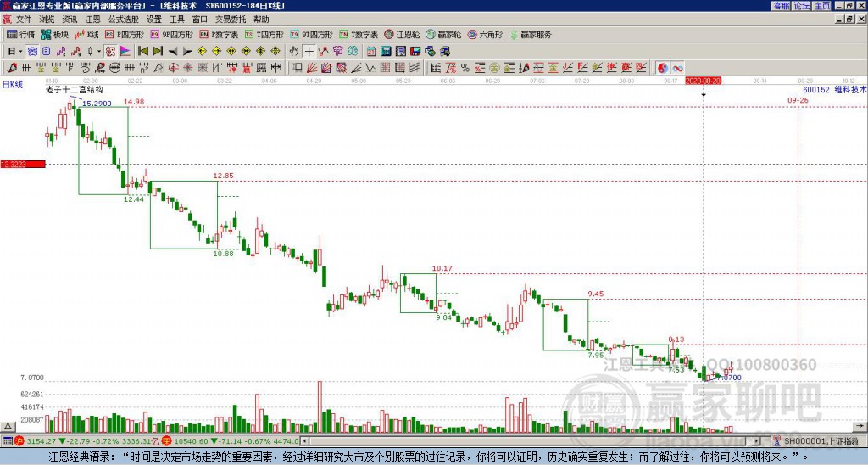Open the 板块 sector view
868x465 pixels.
pos(54,34)
